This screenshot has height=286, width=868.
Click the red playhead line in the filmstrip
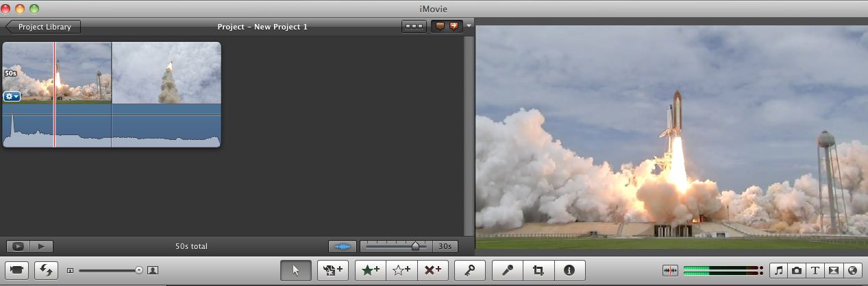point(54,95)
